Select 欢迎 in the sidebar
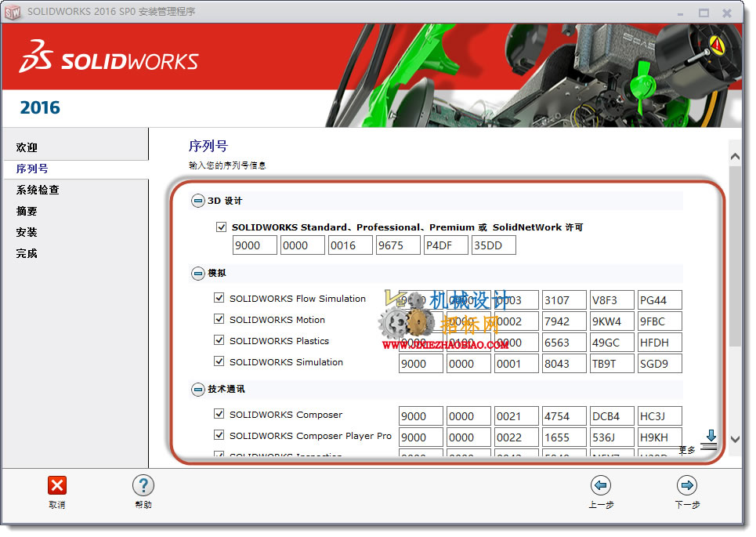 tap(27, 147)
